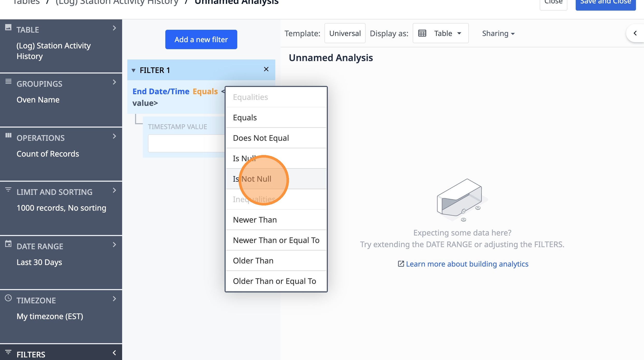This screenshot has width=644, height=360.
Task: Click the timestamp value input field
Action: pyautogui.click(x=186, y=143)
